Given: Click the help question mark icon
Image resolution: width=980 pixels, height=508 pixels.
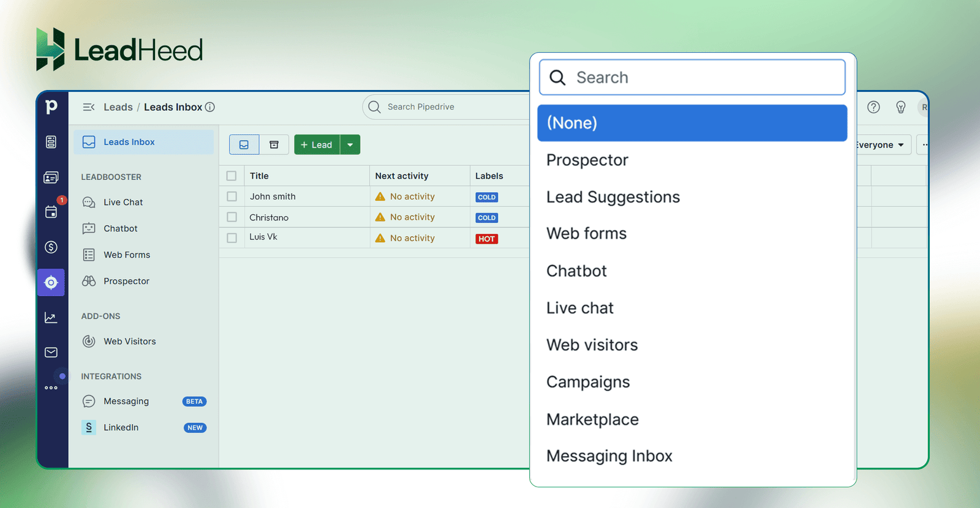Looking at the screenshot, I should (874, 107).
